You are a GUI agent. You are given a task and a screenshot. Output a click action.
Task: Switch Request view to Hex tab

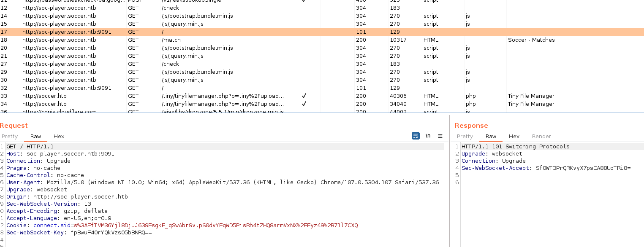(x=59, y=136)
